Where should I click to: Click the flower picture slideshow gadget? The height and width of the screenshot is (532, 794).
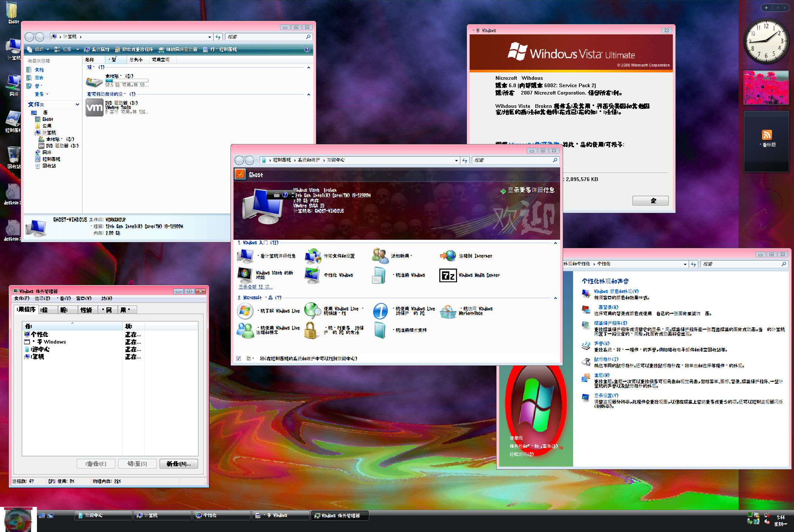(766, 88)
